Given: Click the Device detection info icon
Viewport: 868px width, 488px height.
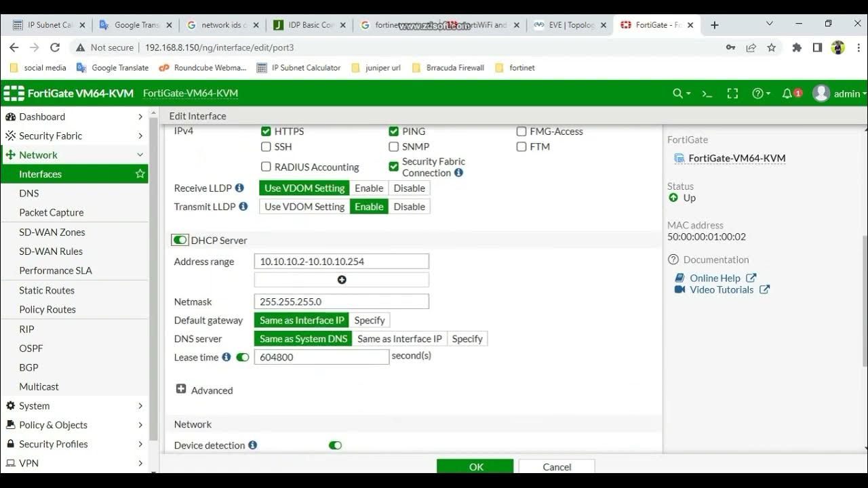Looking at the screenshot, I should [253, 445].
